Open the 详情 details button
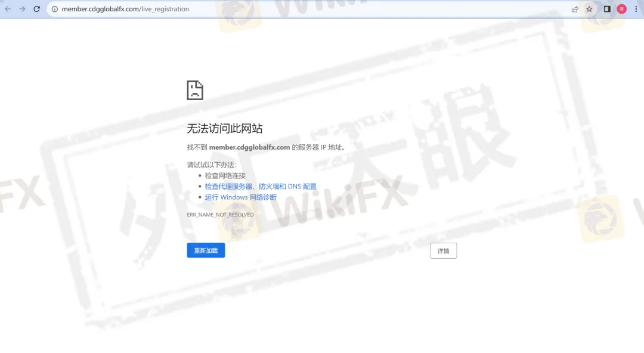Viewport: 644px width, 353px height. pyautogui.click(x=443, y=250)
